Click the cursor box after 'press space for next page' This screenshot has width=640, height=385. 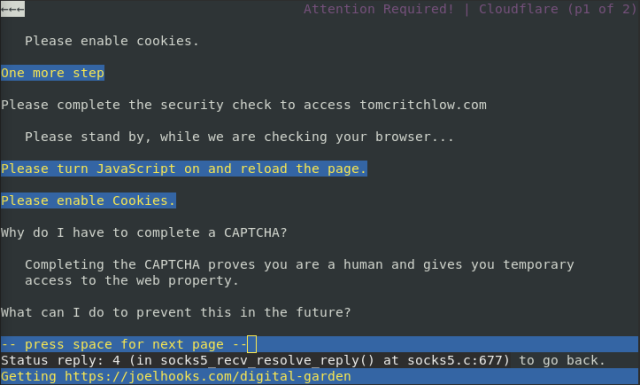pos(252,344)
